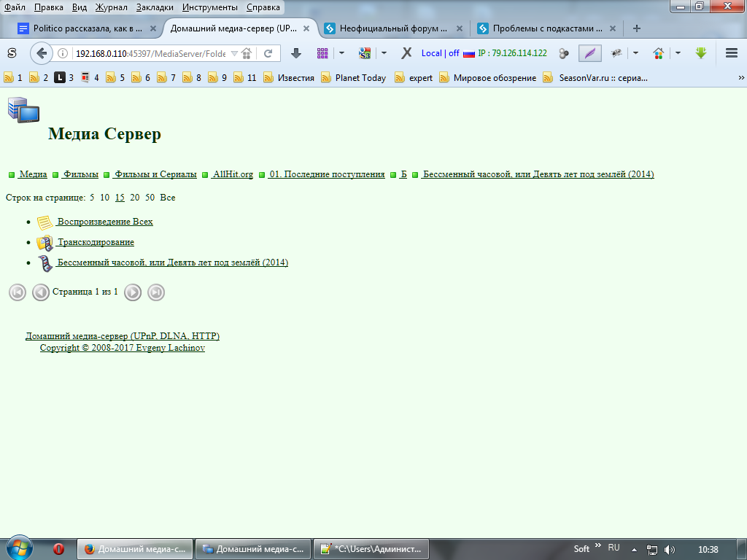Viewport: 747px width, 560px height.
Task: Open the Firefox hamburger menu
Action: click(x=732, y=53)
